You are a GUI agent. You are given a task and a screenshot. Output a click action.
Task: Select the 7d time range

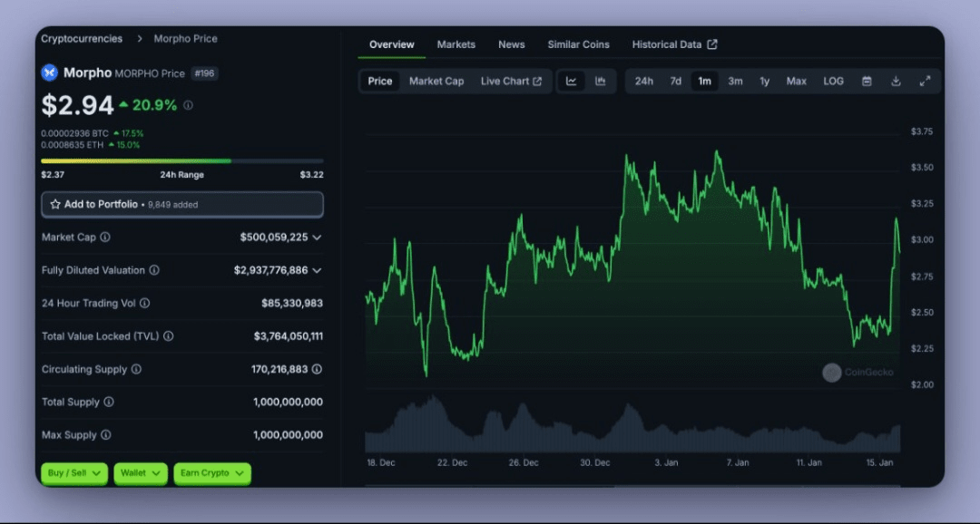coord(676,82)
